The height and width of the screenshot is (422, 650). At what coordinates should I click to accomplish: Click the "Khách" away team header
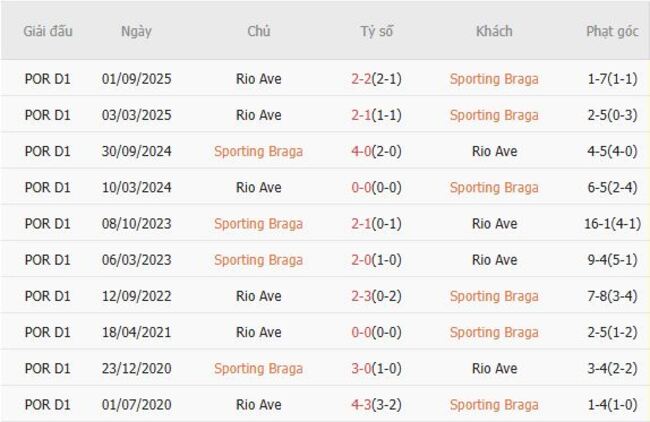(494, 31)
